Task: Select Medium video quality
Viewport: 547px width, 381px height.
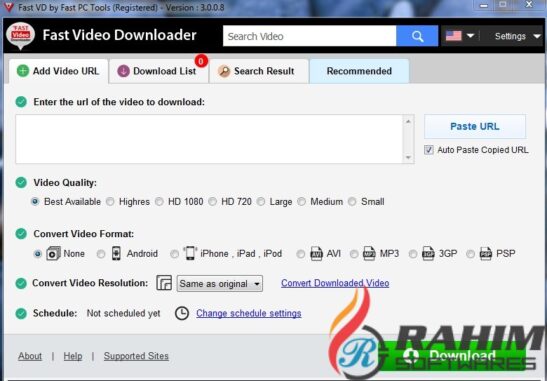Action: pyautogui.click(x=301, y=202)
